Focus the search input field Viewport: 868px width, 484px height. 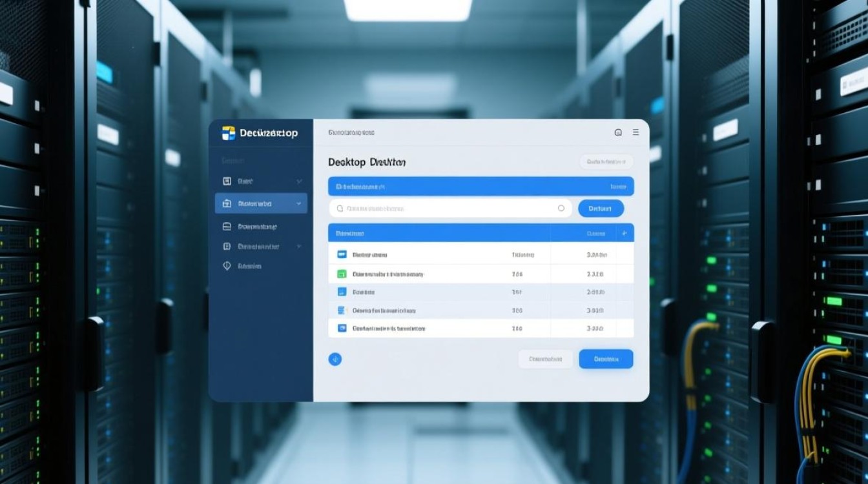pos(446,208)
